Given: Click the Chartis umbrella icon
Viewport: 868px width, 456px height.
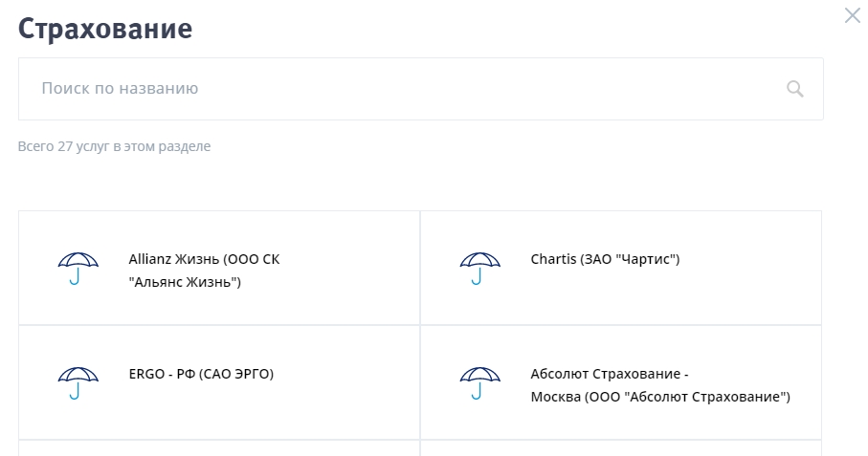Looking at the screenshot, I should pyautogui.click(x=480, y=269).
